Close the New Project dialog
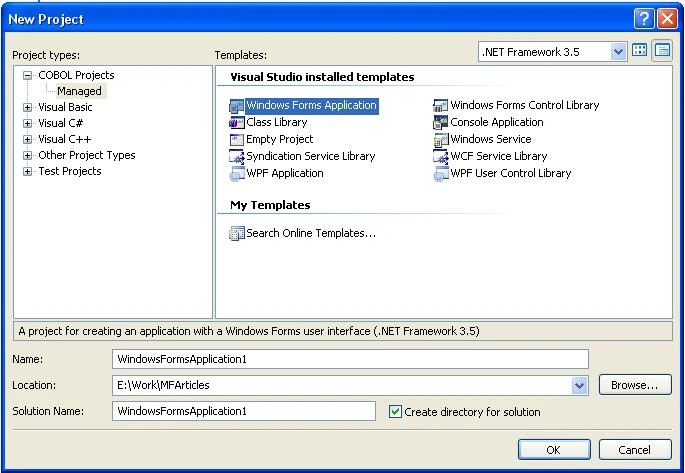This screenshot has width=685, height=473. click(x=667, y=19)
